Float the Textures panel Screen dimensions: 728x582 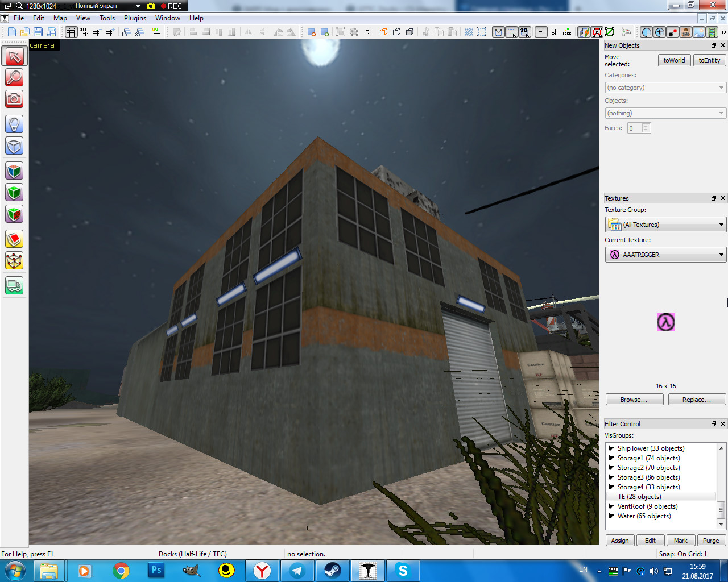(x=714, y=198)
